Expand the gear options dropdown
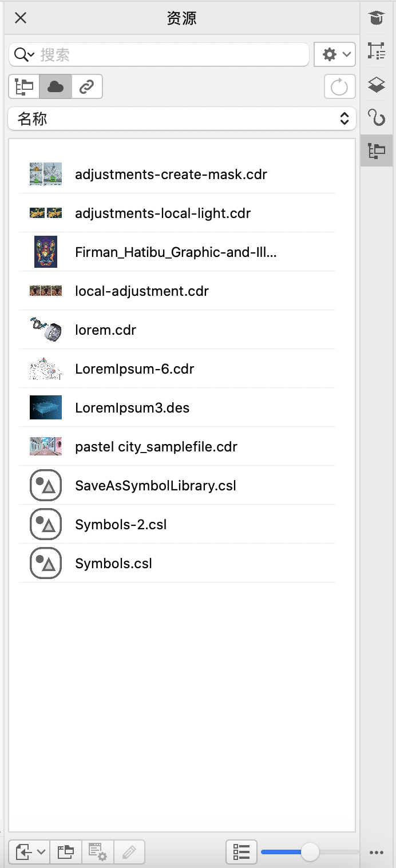Viewport: 396px width, 868px height. tap(335, 54)
